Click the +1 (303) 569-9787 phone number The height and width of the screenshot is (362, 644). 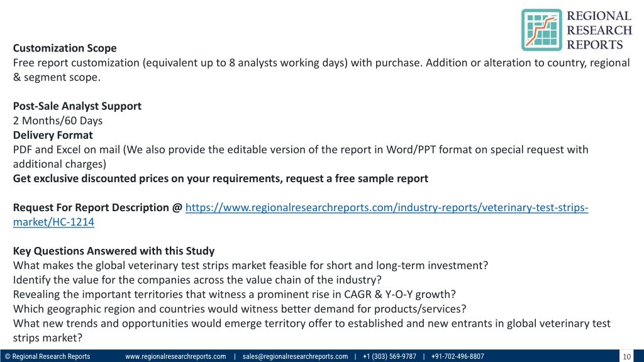pyautogui.click(x=389, y=356)
